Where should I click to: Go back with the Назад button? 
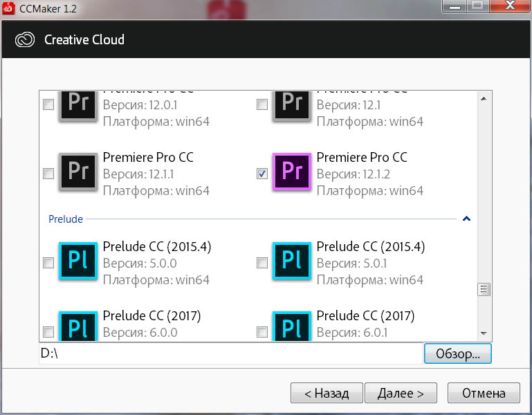[x=327, y=393]
